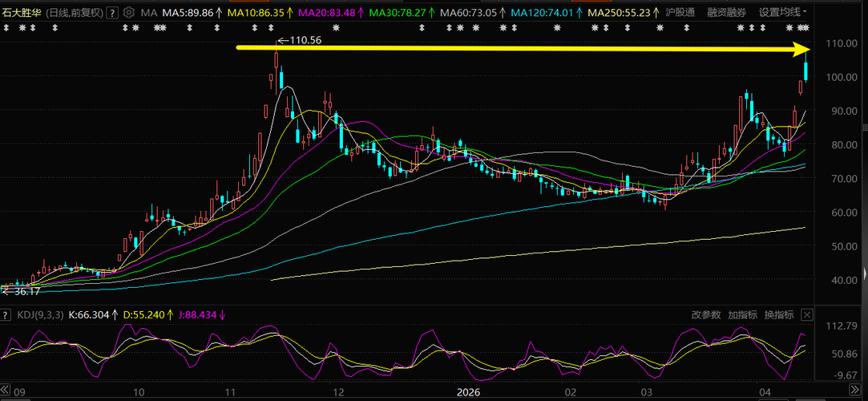Viewport: 868px width, 401px height.
Task: Click the 02 month marker on timeline
Action: coord(570,392)
